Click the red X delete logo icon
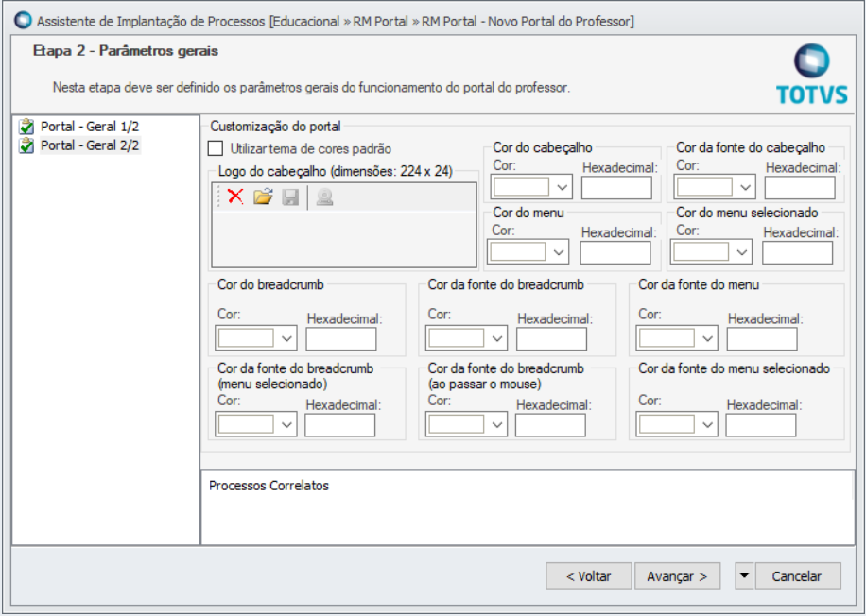 (235, 197)
